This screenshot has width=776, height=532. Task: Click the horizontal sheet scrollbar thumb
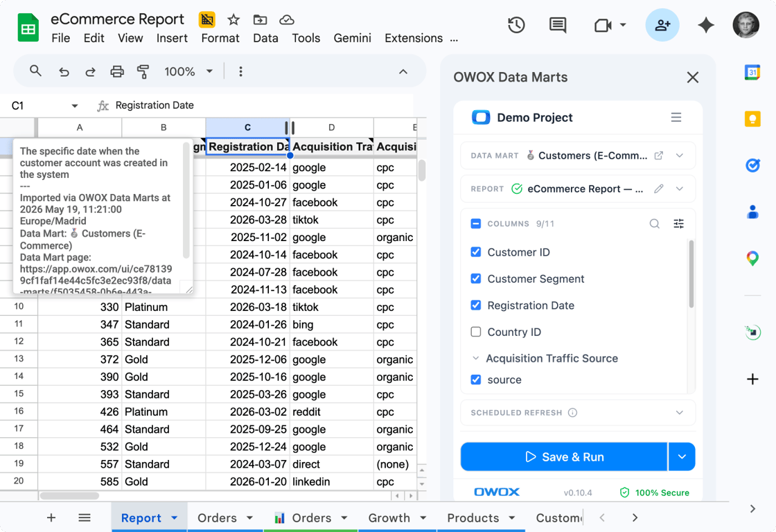coord(69,495)
